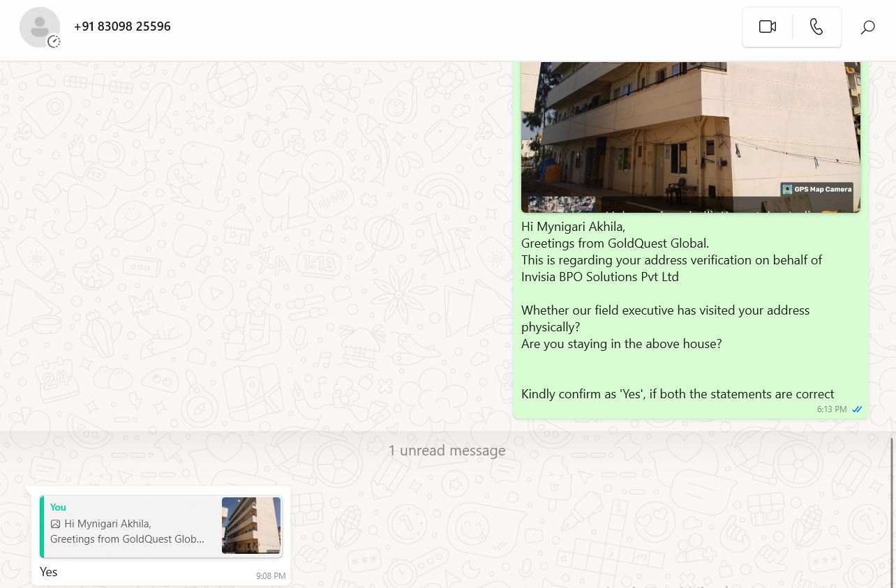Image resolution: width=896 pixels, height=588 pixels.
Task: Click the '1 unread message' divider
Action: [x=447, y=451]
